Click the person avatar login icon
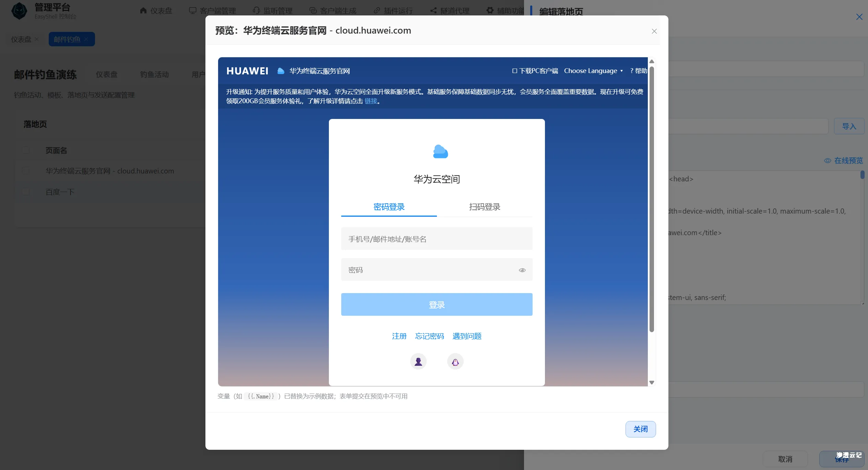Viewport: 868px width, 470px height. pos(418,361)
